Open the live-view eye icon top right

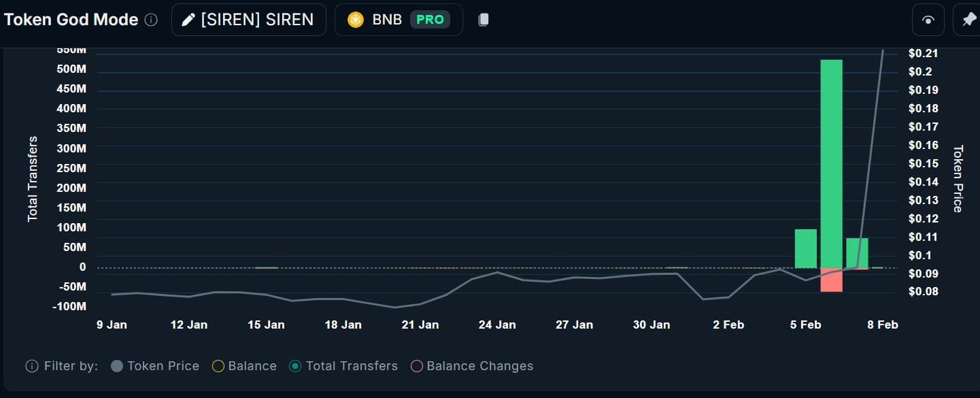[928, 19]
